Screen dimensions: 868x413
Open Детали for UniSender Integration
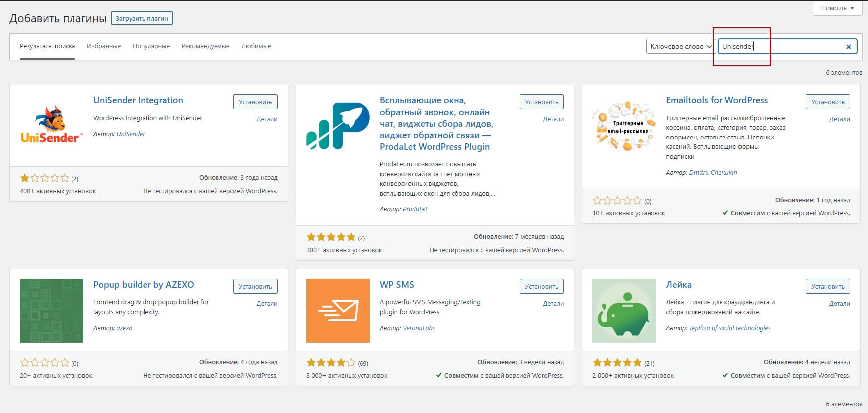coord(267,119)
